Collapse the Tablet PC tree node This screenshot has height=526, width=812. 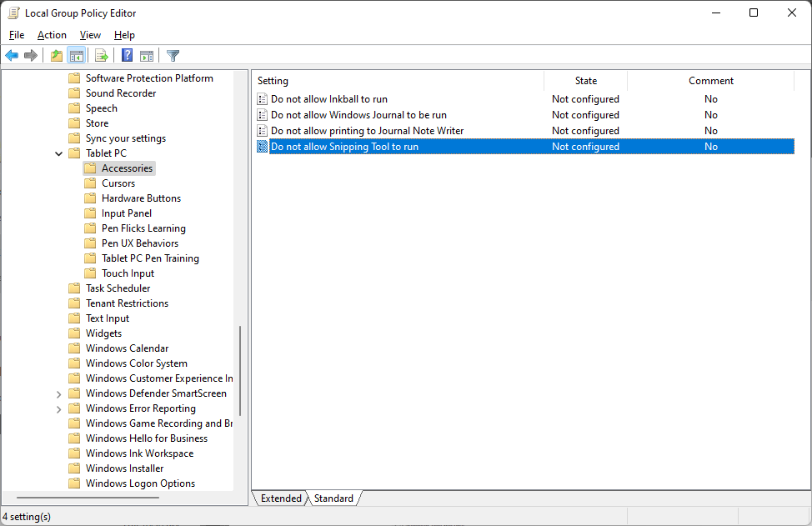pyautogui.click(x=58, y=153)
